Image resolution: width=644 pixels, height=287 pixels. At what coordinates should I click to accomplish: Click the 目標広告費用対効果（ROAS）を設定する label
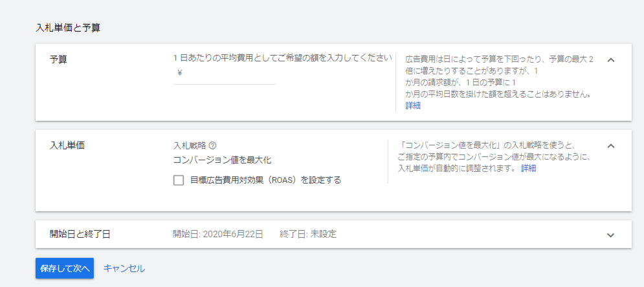click(x=266, y=180)
